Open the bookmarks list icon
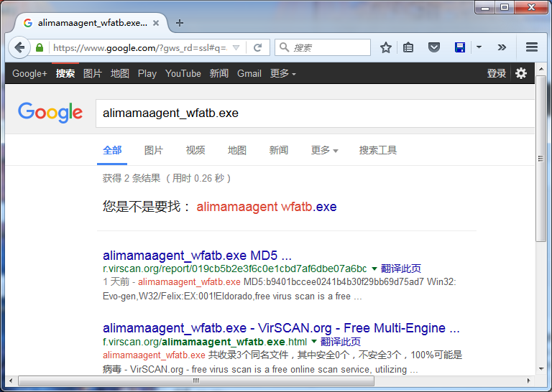552x392 pixels. (408, 48)
